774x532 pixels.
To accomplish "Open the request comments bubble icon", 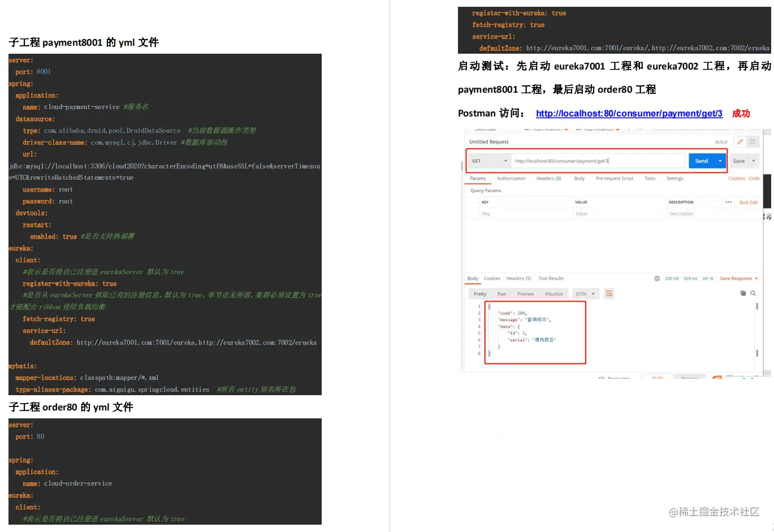I will [752, 142].
